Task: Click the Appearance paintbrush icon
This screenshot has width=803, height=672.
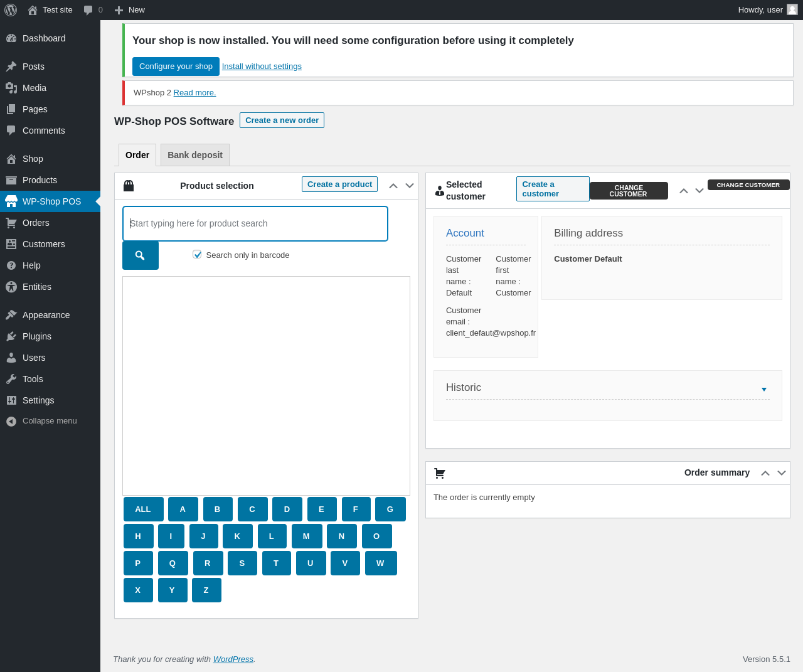Action: [11, 315]
